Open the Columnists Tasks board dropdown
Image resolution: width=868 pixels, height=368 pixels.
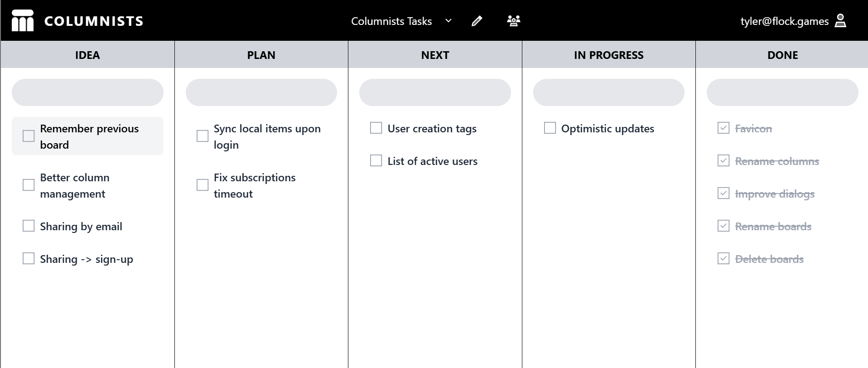(391, 21)
